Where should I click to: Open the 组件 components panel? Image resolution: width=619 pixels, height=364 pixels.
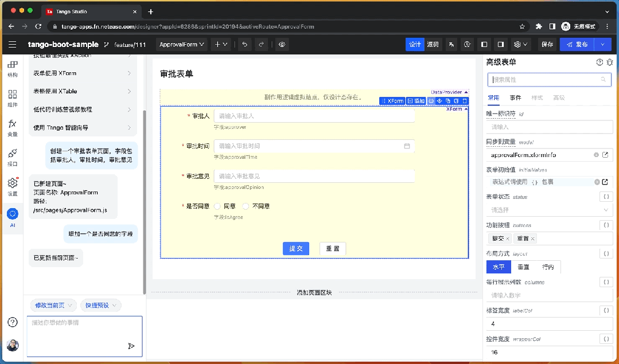click(13, 99)
